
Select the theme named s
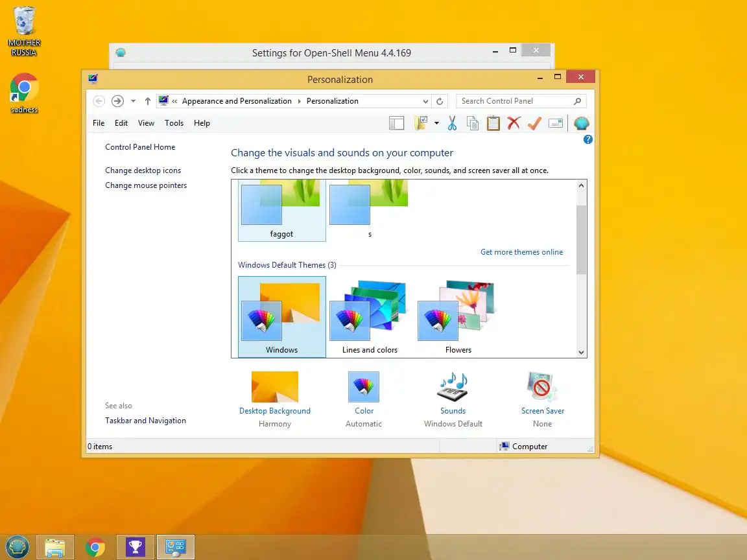click(370, 210)
